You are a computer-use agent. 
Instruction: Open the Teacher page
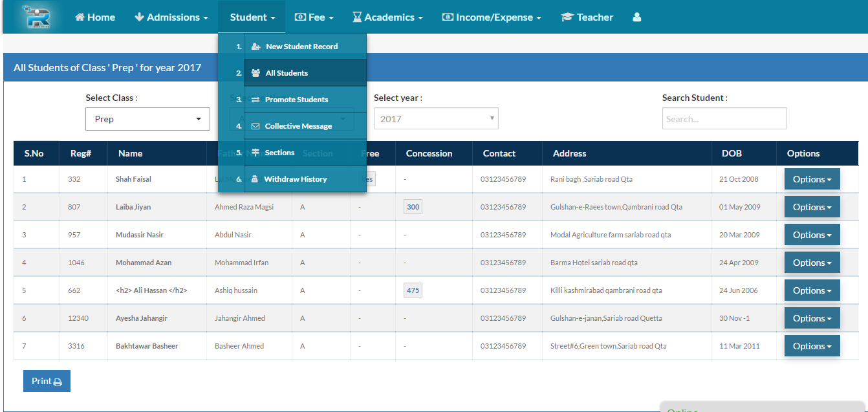point(587,17)
